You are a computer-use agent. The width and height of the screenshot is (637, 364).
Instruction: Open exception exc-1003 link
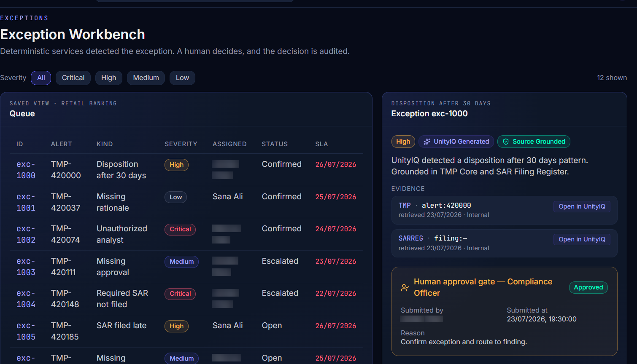(26, 267)
